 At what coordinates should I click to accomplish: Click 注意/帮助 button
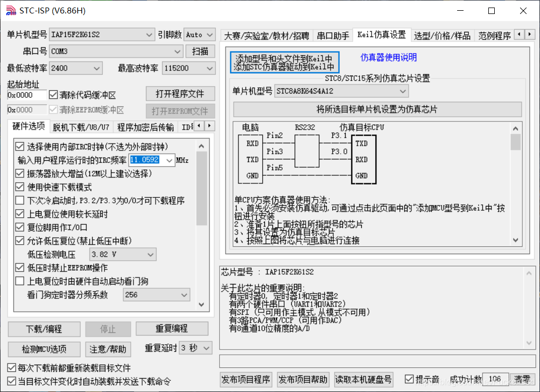pyautogui.click(x=108, y=350)
